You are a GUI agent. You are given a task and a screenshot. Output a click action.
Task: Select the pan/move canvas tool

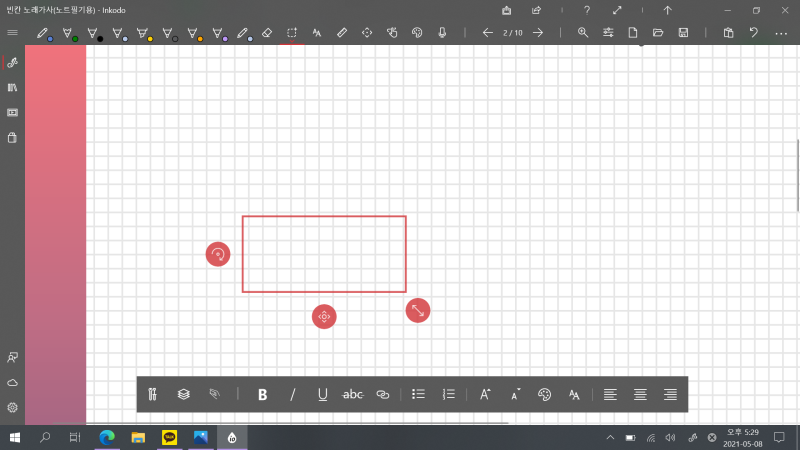[367, 33]
